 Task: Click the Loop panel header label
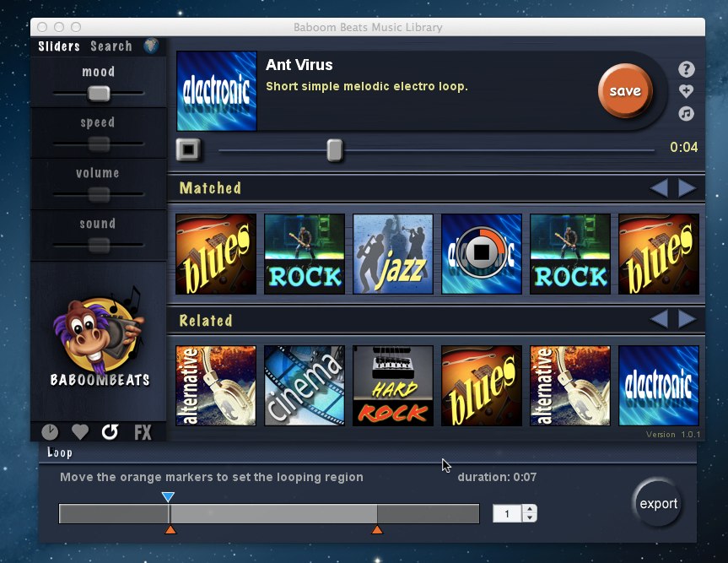(59, 452)
